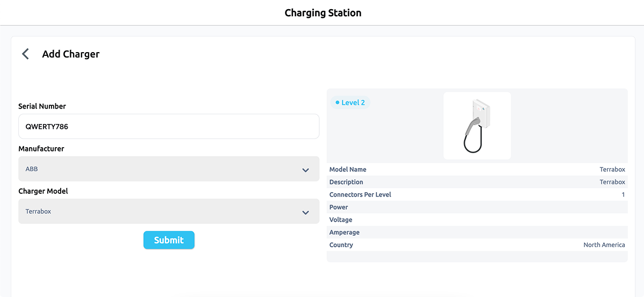Select the Model Name row

pyautogui.click(x=477, y=170)
